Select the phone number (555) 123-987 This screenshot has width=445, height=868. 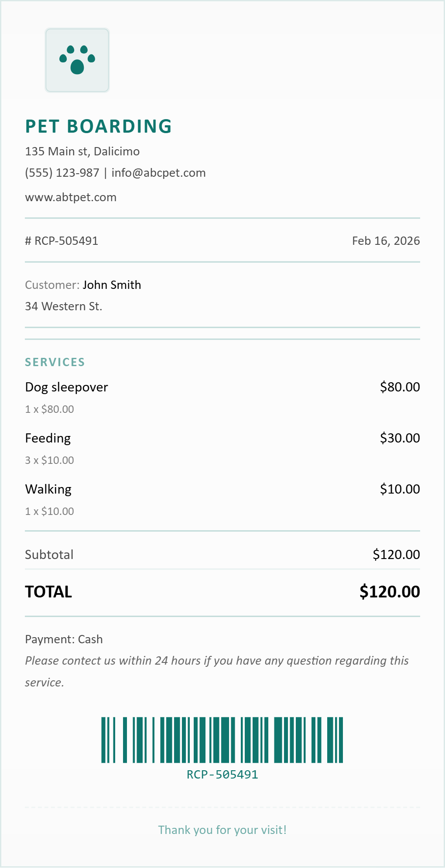62,173
